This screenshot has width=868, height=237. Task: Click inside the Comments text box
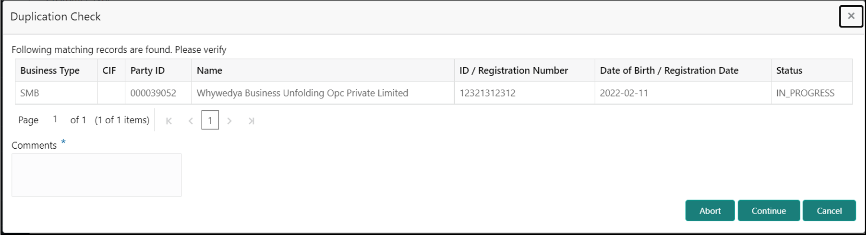96,175
